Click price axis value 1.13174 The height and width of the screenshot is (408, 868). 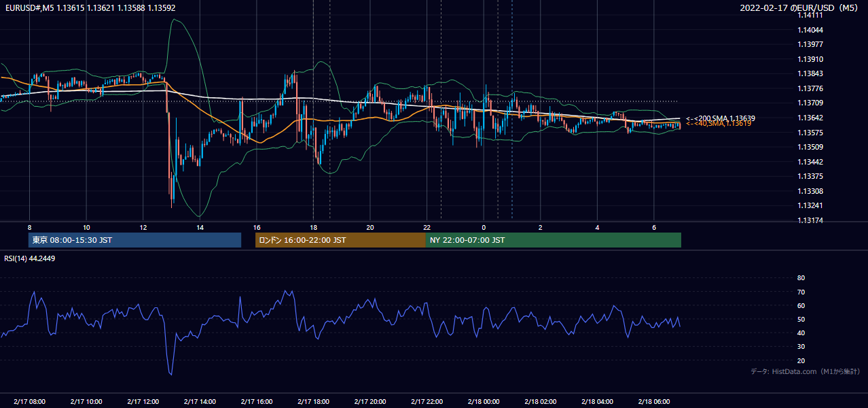click(811, 220)
